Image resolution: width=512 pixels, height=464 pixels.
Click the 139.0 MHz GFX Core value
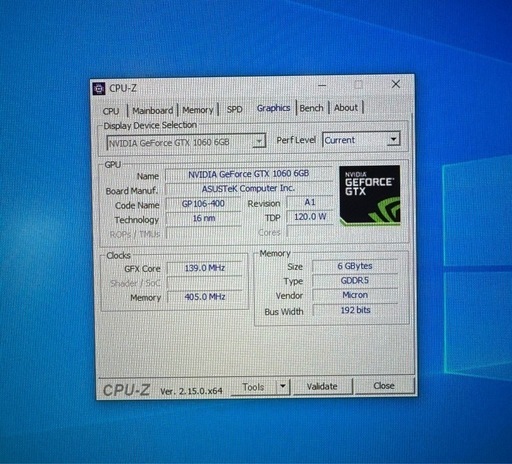click(x=205, y=268)
